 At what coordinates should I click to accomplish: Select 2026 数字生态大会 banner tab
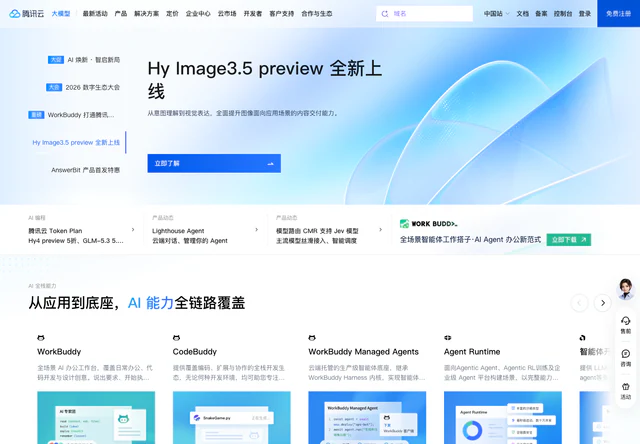(83, 87)
